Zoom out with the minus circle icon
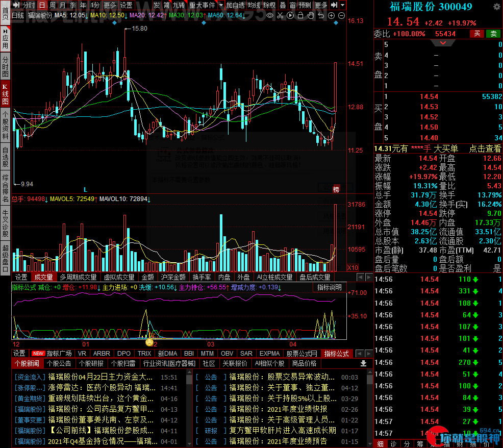 pos(342,15)
